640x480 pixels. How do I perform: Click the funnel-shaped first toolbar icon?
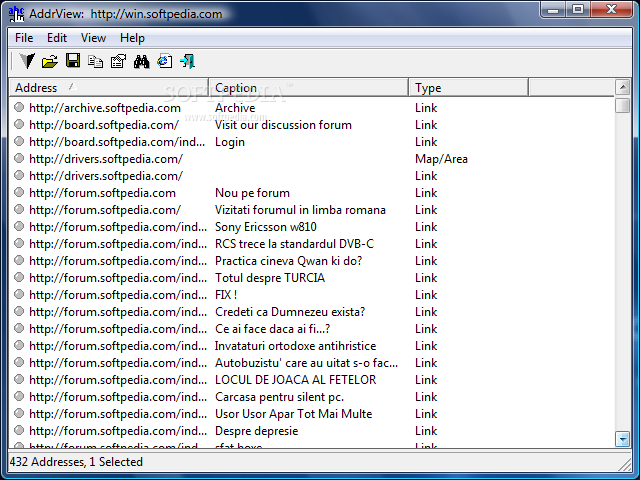click(x=27, y=61)
